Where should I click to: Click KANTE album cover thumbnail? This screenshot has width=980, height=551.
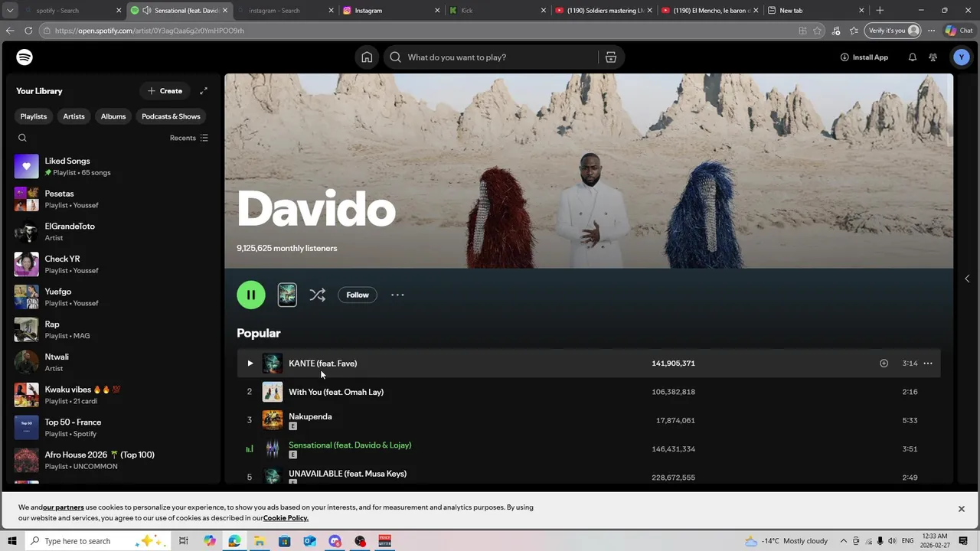tap(273, 364)
